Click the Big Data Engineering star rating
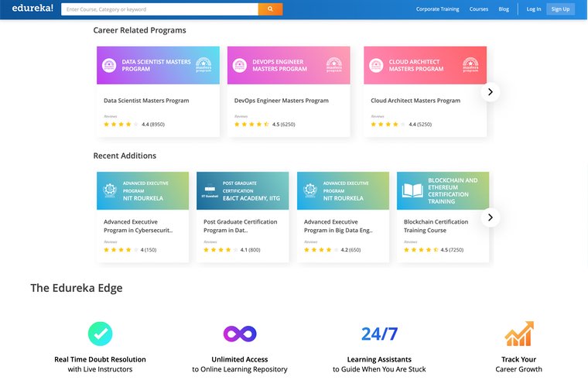588x387 pixels. click(x=321, y=250)
